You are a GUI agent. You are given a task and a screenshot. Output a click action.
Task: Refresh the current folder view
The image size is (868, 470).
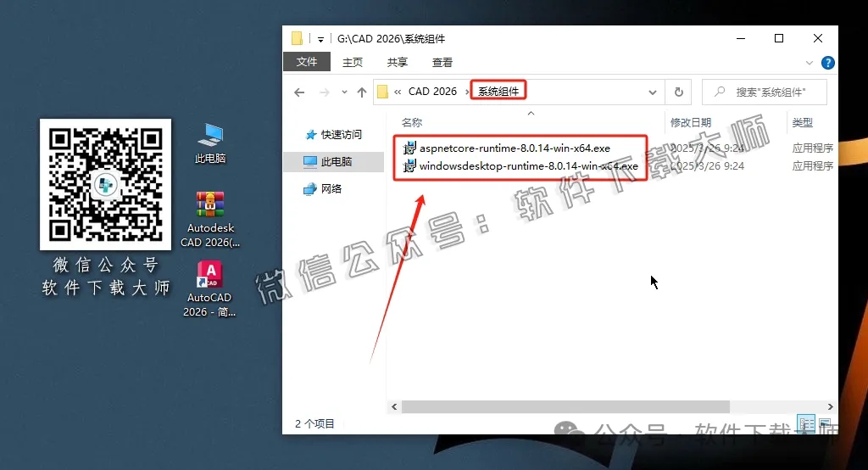pyautogui.click(x=679, y=92)
